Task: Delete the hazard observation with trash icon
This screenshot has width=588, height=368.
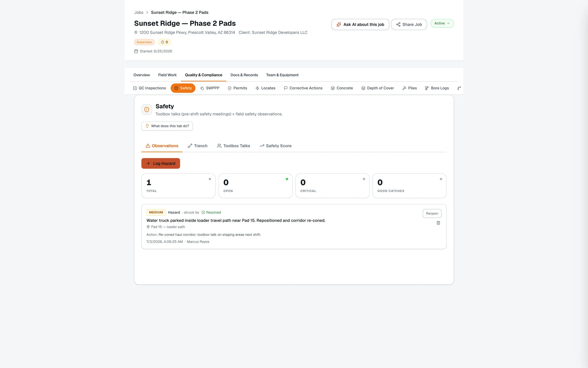Action: tap(438, 223)
